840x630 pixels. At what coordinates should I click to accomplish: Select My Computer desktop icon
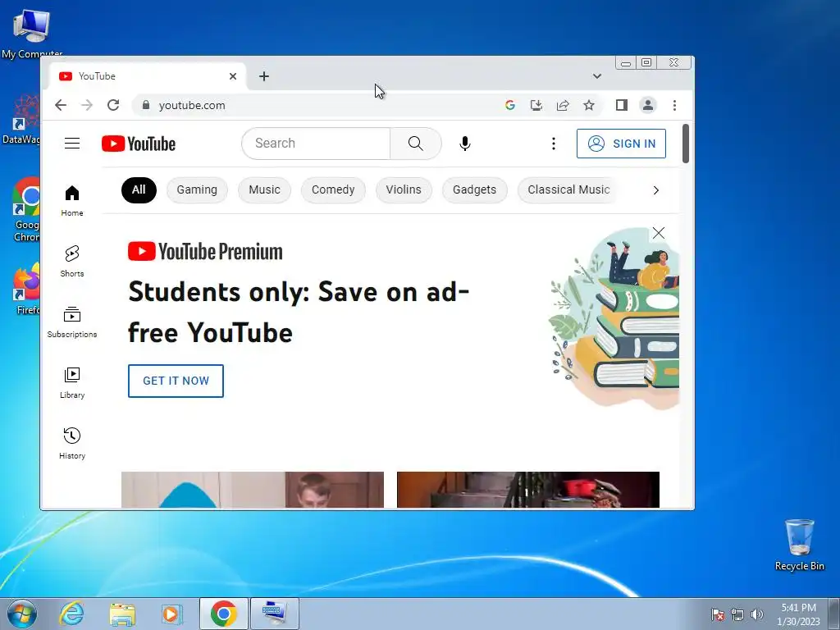pos(32,33)
